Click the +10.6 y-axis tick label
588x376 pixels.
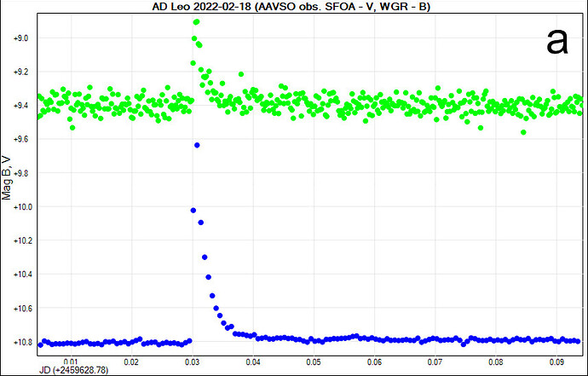(20, 308)
